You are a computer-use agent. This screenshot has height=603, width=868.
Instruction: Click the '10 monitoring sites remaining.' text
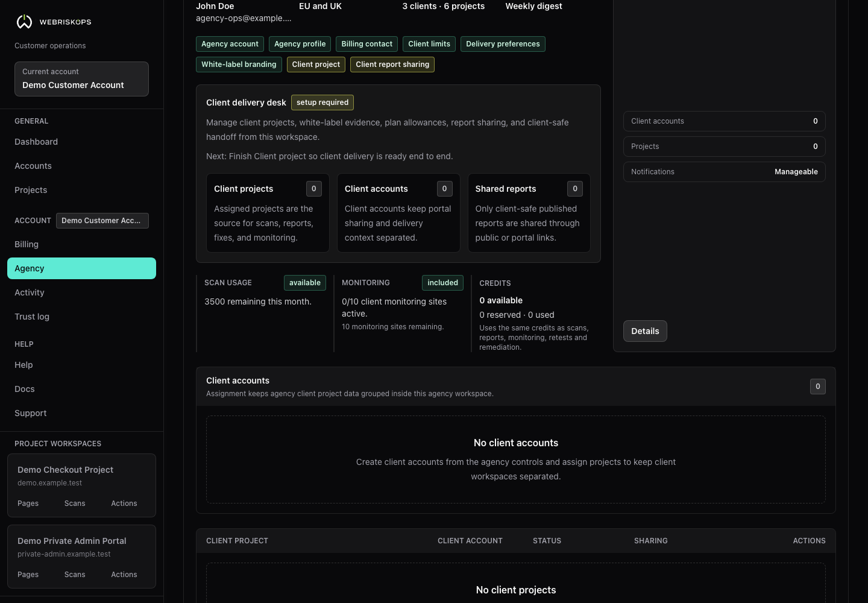point(392,327)
